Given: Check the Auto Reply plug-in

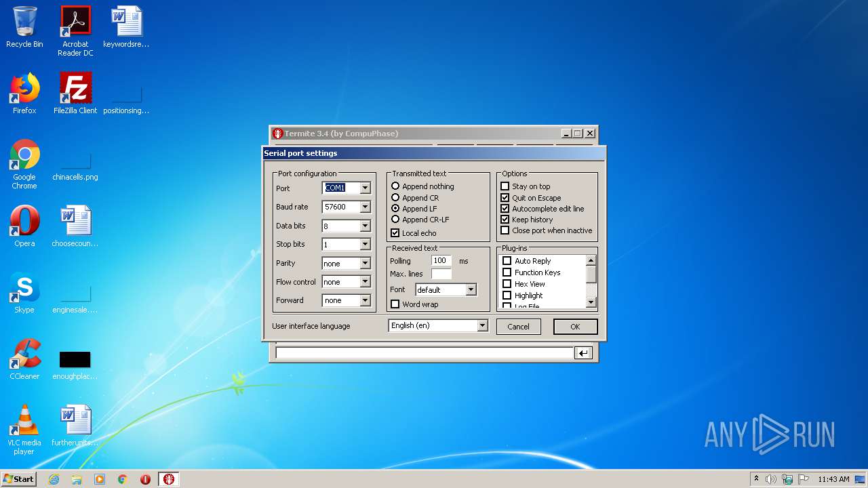Looking at the screenshot, I should coord(507,261).
